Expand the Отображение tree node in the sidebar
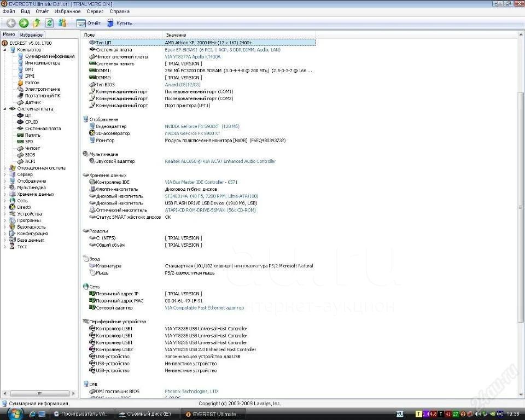The image size is (525, 420). [x=5, y=181]
